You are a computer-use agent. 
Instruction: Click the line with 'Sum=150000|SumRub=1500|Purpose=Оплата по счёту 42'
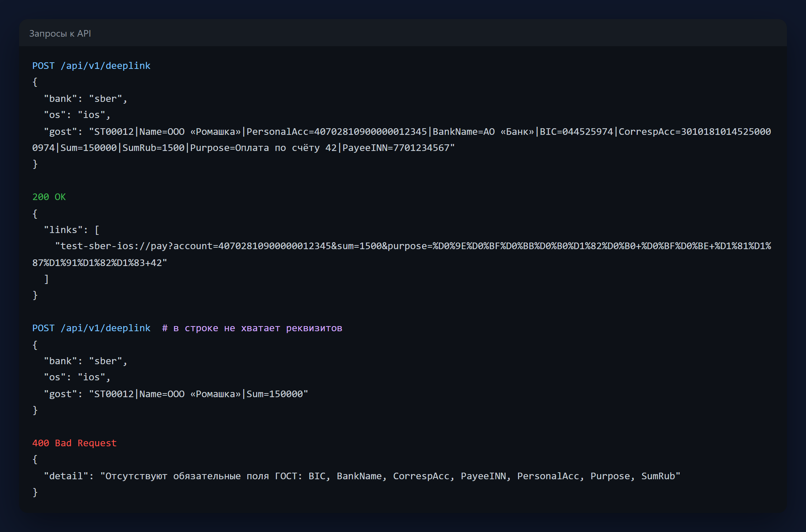[x=244, y=148]
